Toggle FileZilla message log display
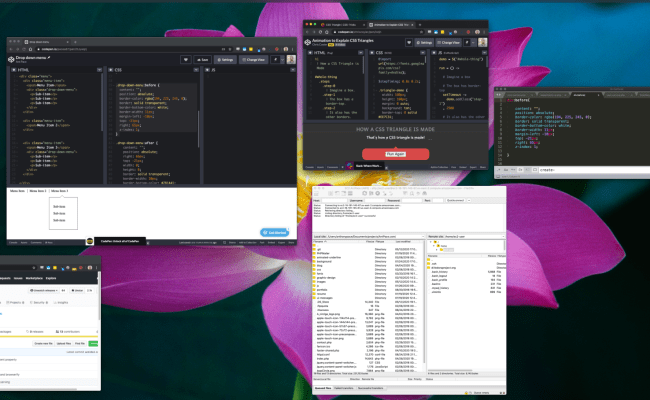The width and height of the screenshot is (650, 400). 330,193
